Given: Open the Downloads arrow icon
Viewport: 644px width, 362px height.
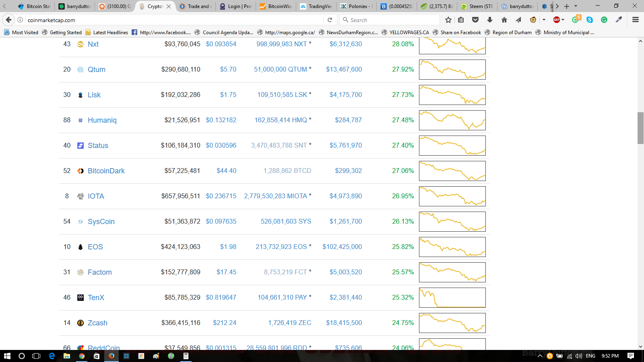Looking at the screenshot, I should pyautogui.click(x=490, y=20).
